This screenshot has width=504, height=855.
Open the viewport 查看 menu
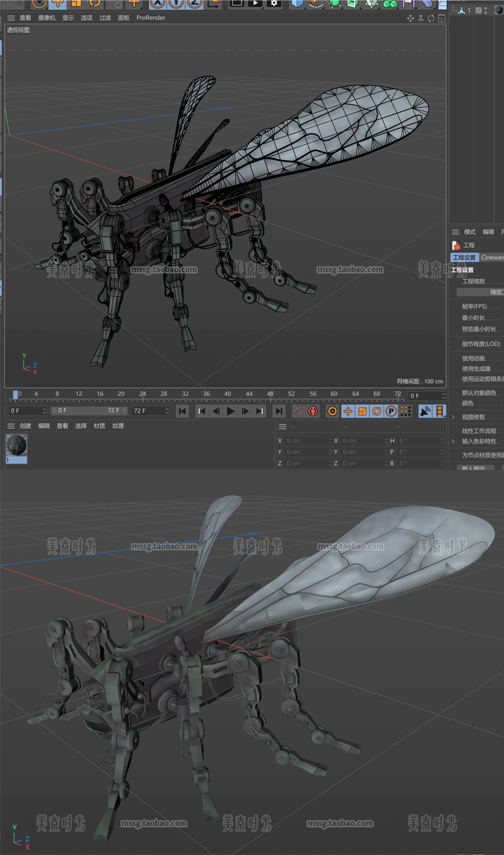[x=26, y=18]
